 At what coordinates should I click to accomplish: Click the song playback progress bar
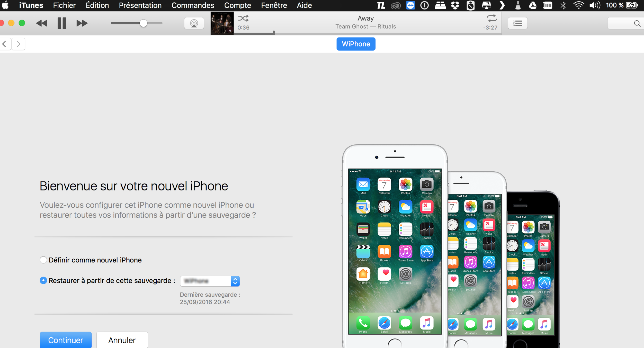[x=367, y=33]
